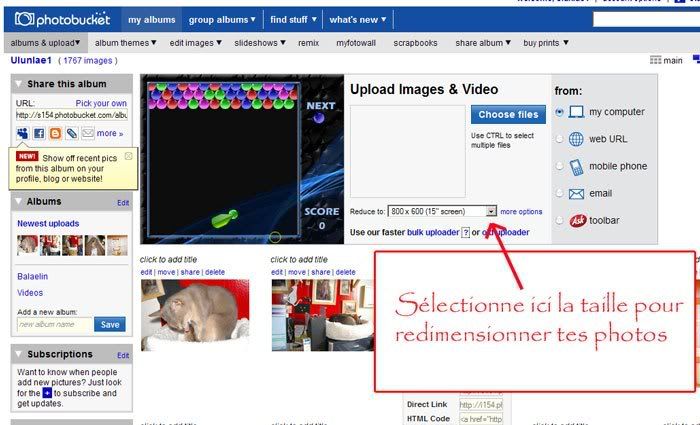Share album by email envelope icon
The height and width of the screenshot is (425, 700).
pyautogui.click(x=88, y=133)
